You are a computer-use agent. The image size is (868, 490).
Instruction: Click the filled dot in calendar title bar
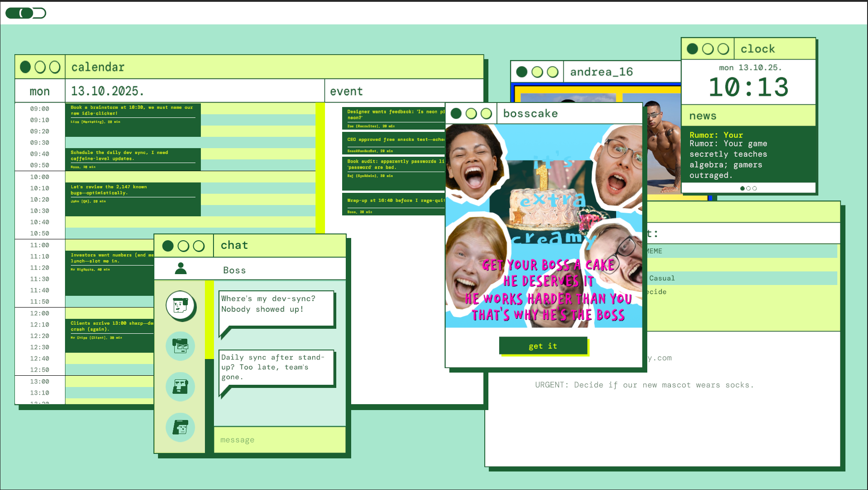point(26,67)
